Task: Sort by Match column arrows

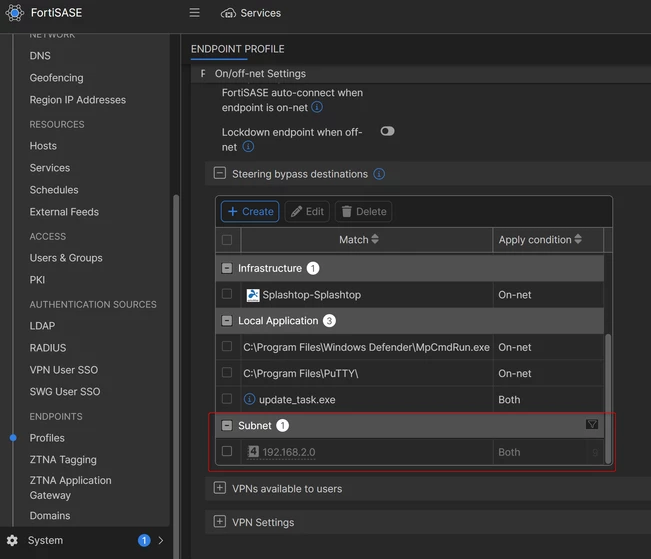Action: 375,239
